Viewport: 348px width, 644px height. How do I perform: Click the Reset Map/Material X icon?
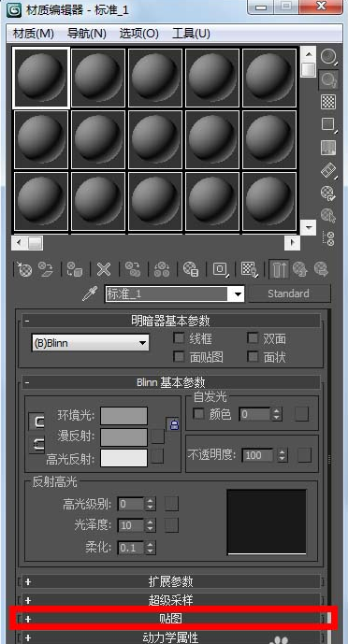[104, 269]
